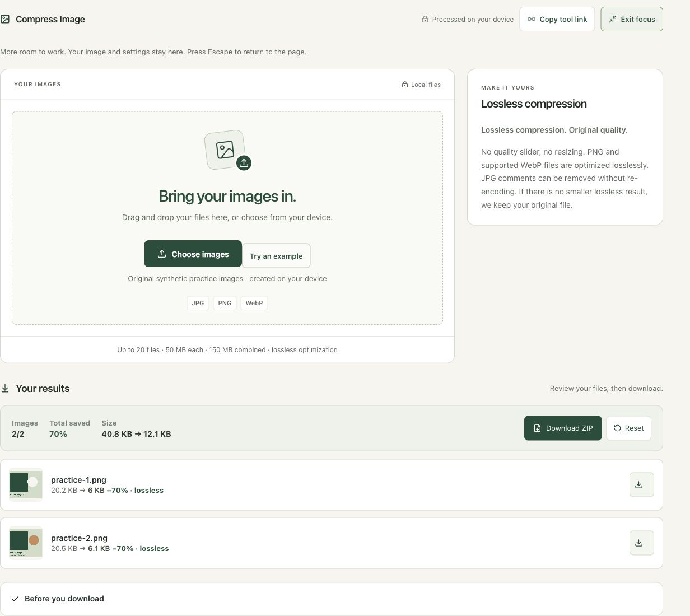
Task: Click the Lossless compression heading
Action: point(534,104)
